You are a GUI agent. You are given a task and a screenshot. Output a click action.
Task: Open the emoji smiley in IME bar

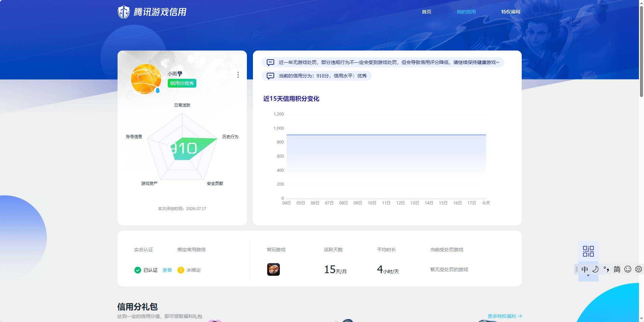point(628,269)
